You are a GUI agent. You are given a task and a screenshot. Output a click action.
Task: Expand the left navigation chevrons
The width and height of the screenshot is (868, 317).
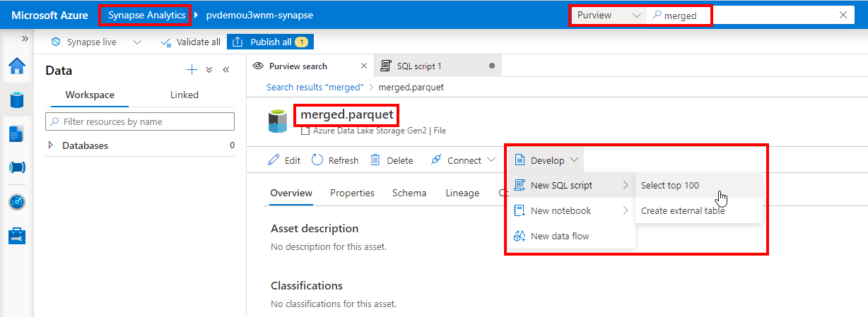[25, 38]
